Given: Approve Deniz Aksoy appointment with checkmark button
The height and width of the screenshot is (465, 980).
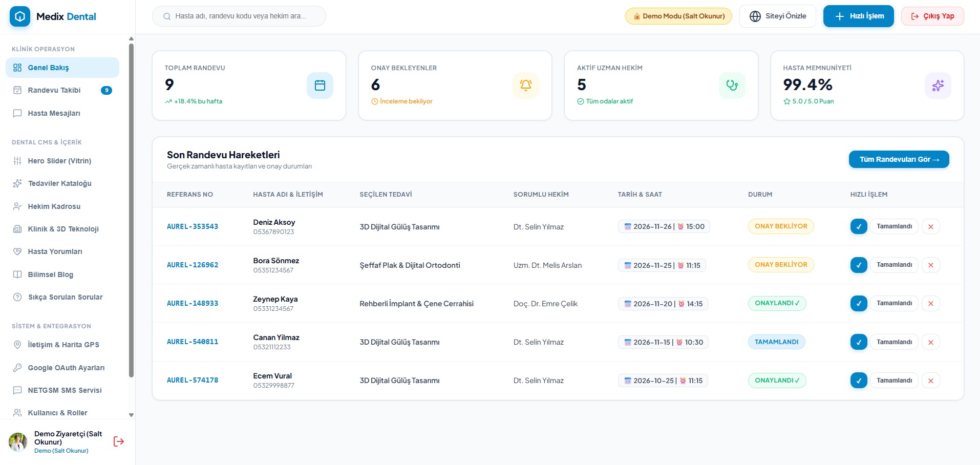Looking at the screenshot, I should point(859,226).
